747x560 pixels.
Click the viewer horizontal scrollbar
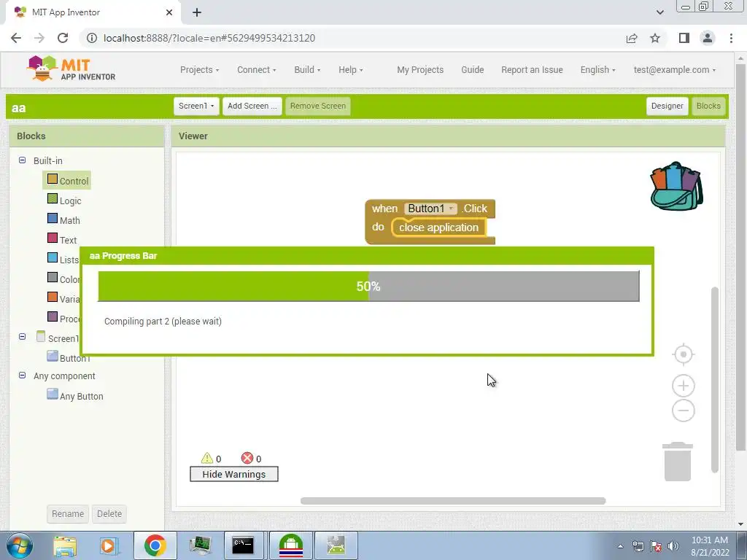coord(452,500)
